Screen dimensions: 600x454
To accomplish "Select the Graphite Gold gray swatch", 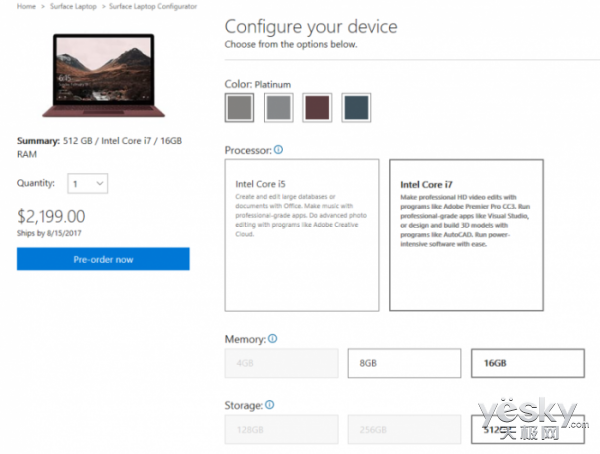I will click(x=279, y=108).
